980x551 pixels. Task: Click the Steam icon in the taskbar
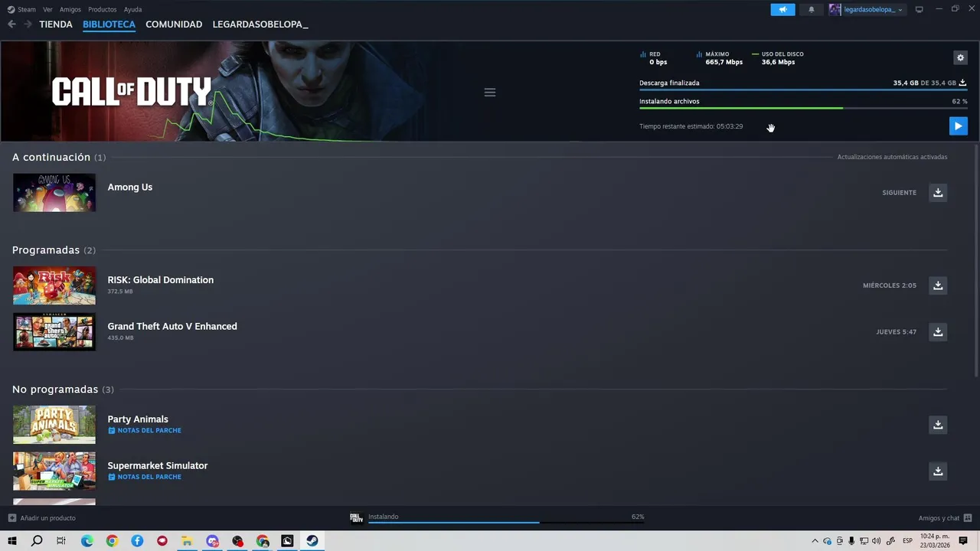[312, 541]
